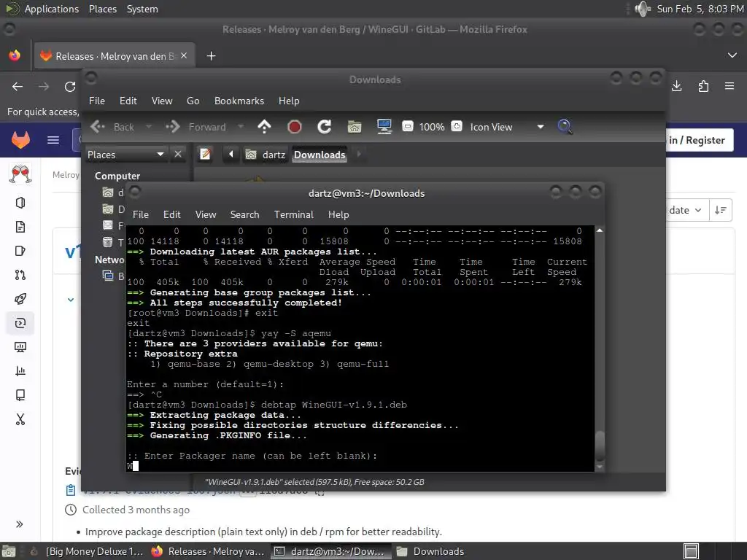Click the Back button in file manager
This screenshot has height=560, width=747.
[112, 127]
